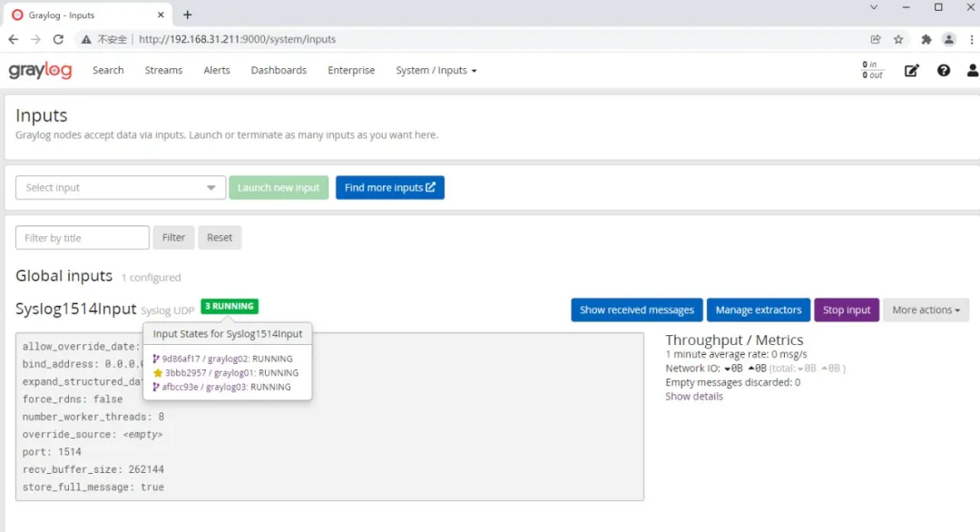Click the Syslog1514Input title

point(75,309)
